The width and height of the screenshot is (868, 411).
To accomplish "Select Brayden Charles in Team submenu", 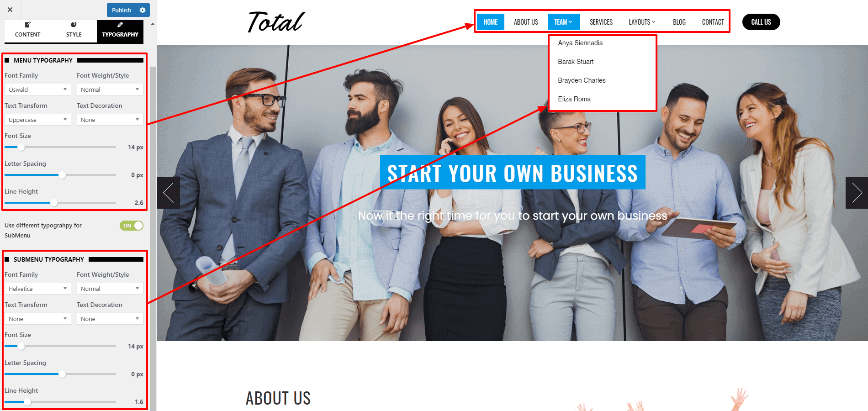I will point(582,80).
